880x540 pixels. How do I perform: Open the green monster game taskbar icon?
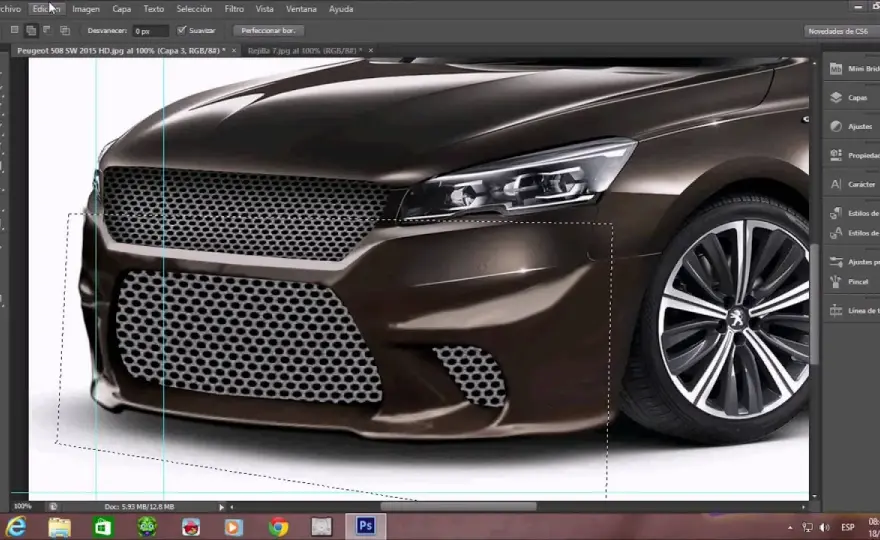tap(147, 527)
